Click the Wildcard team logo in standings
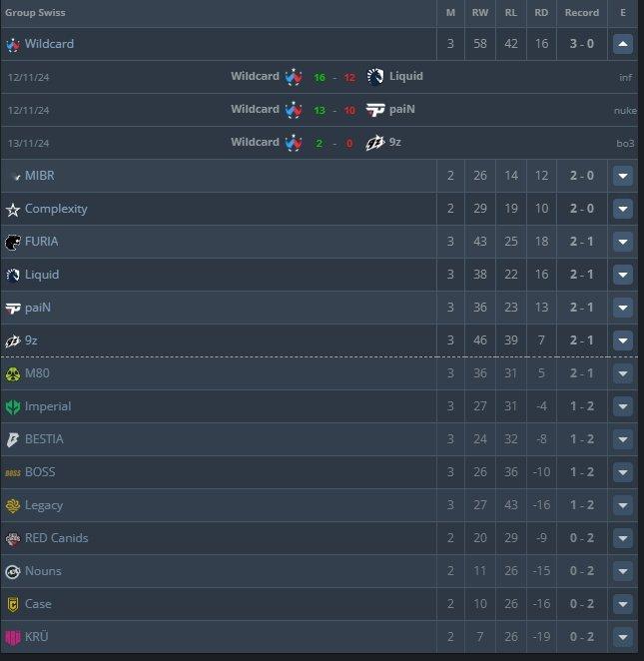Screen dimensions: 644x661 [x=13, y=44]
